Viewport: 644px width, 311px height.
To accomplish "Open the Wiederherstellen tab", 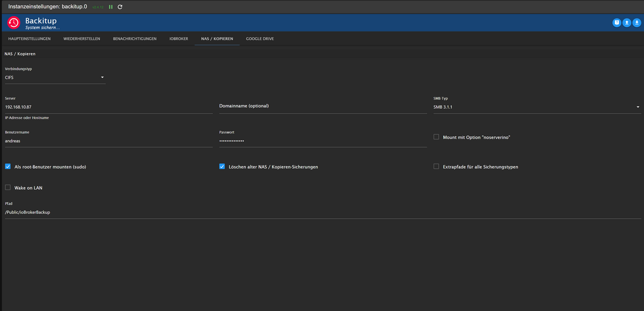I will [x=82, y=39].
